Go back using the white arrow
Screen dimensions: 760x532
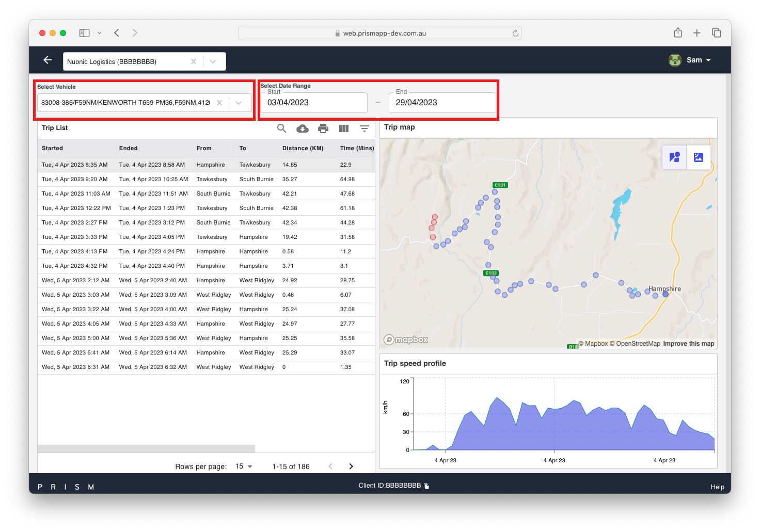click(x=47, y=60)
